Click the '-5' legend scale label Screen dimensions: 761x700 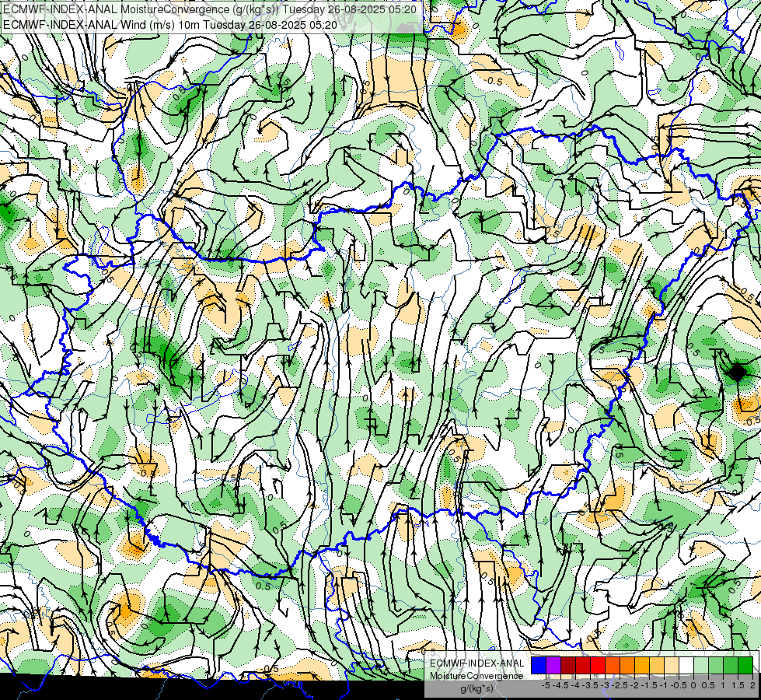click(546, 685)
